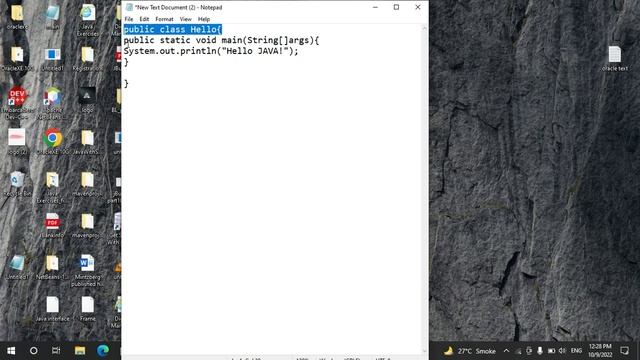Screen dimensions: 640x360
Task: Select the 'Frame' text file on desktop
Action: [x=87, y=309]
